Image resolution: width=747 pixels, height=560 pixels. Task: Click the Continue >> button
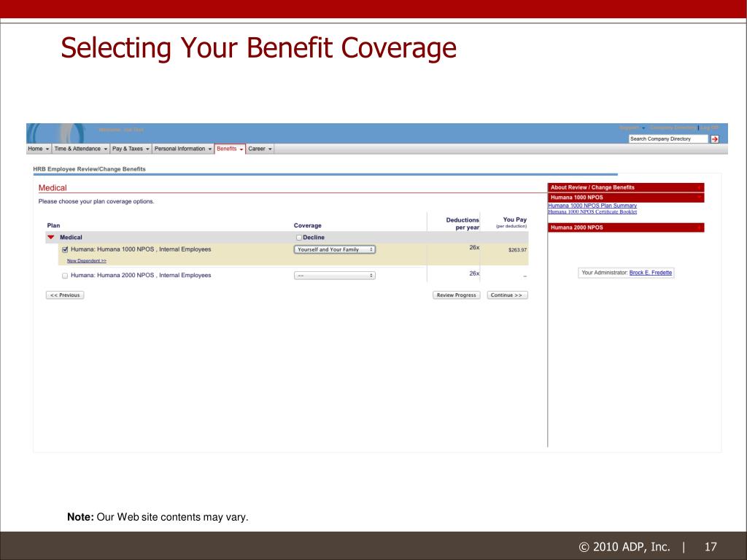[x=507, y=295]
